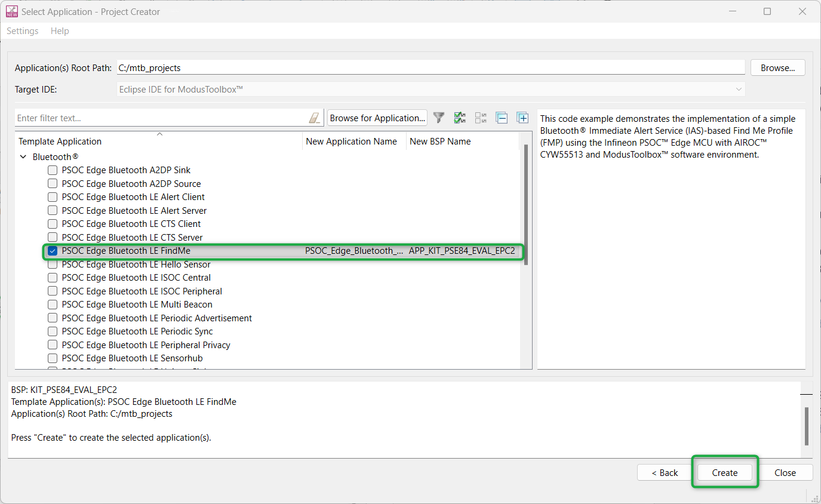The width and height of the screenshot is (821, 504).
Task: Open the Settings menu
Action: point(22,31)
